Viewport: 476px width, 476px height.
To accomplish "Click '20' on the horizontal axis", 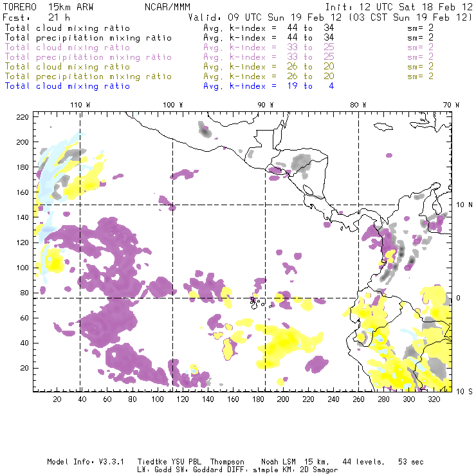I will (57, 399).
